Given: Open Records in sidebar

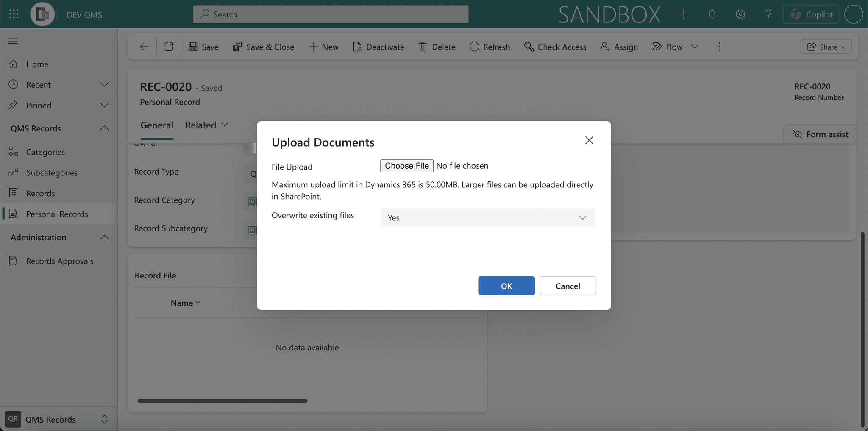Looking at the screenshot, I should (59, 193).
